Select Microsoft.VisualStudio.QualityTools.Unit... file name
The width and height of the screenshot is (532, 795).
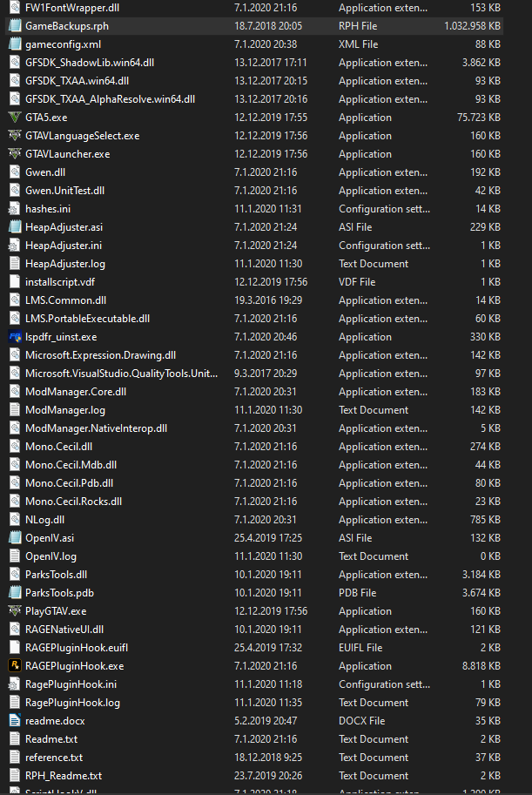tap(122, 374)
